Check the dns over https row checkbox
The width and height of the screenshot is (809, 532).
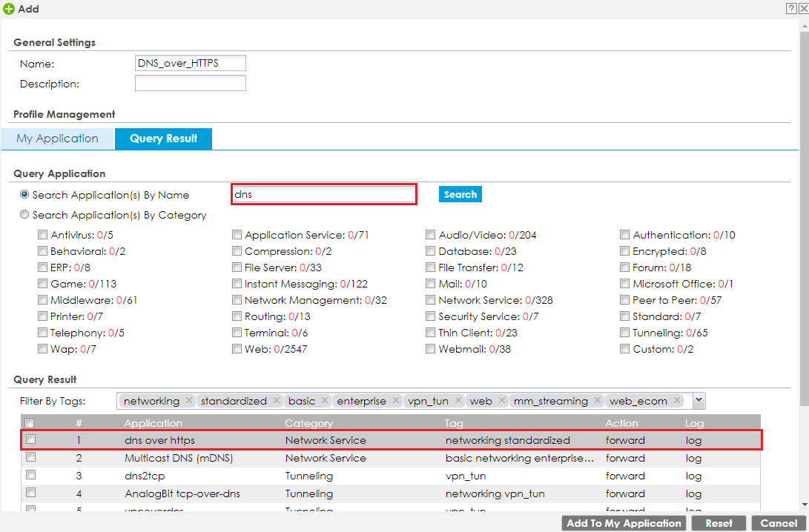click(x=30, y=439)
